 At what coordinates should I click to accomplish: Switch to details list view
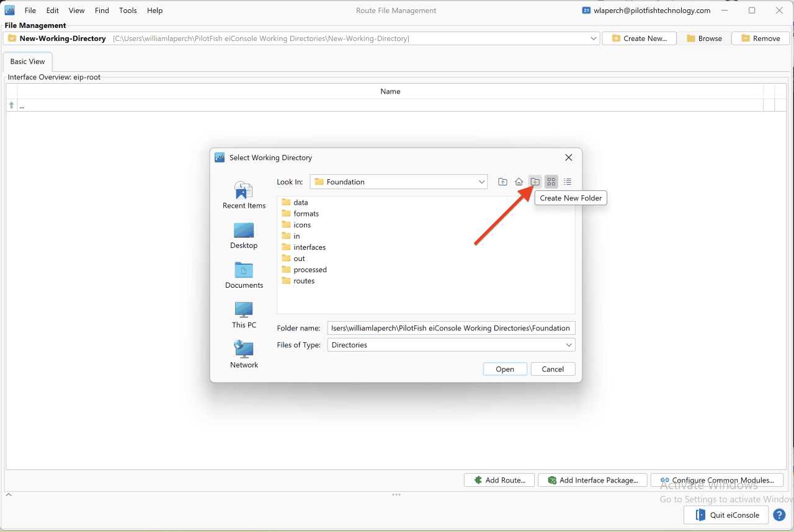click(x=568, y=182)
